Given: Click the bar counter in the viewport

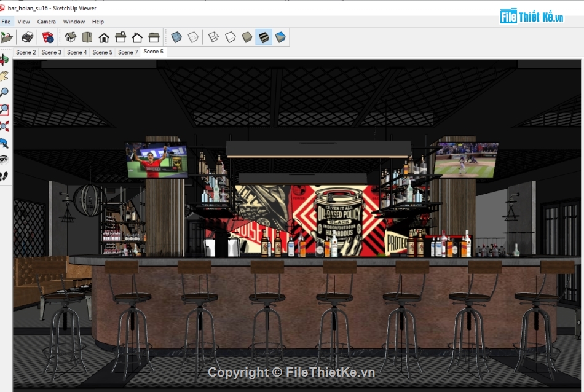Looking at the screenshot, I should 324,302.
